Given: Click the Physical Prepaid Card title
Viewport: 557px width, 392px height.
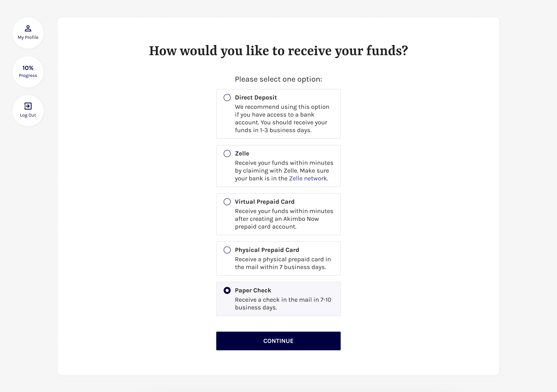Looking at the screenshot, I should 267,250.
